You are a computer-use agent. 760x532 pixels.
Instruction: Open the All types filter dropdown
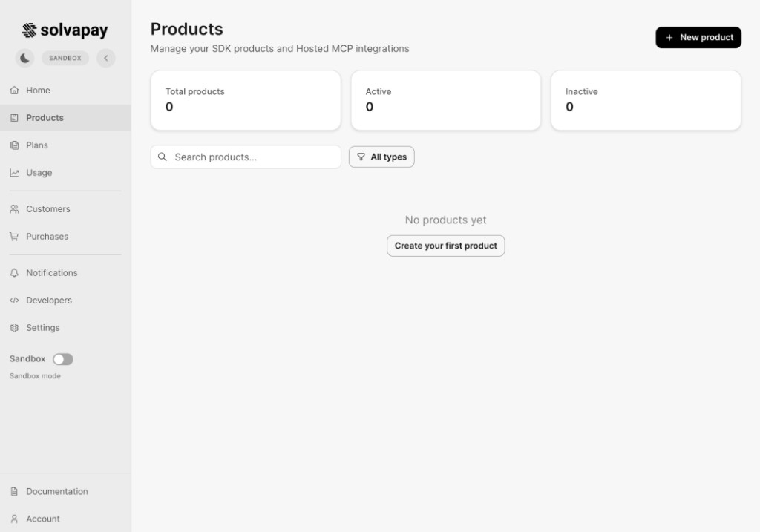coord(381,157)
